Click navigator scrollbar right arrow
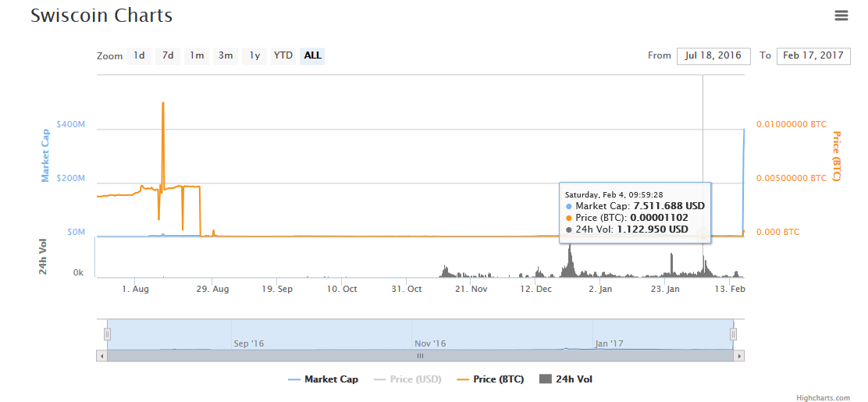868x402 pixels. click(739, 355)
